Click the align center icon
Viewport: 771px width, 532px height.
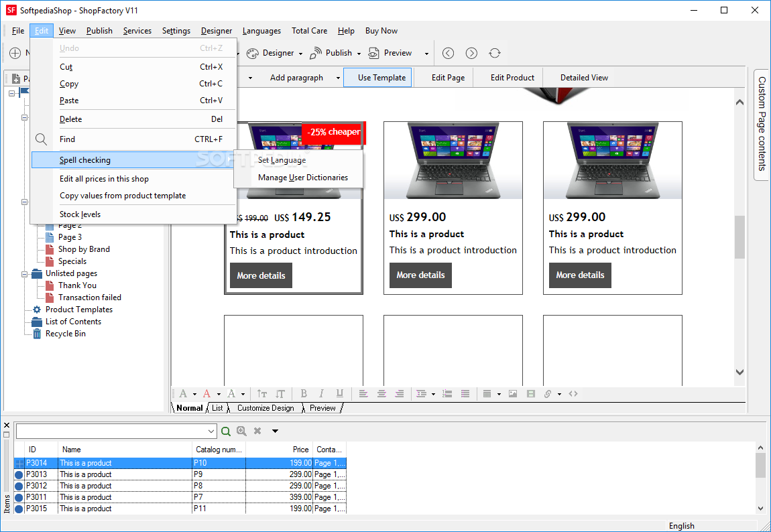pyautogui.click(x=381, y=393)
